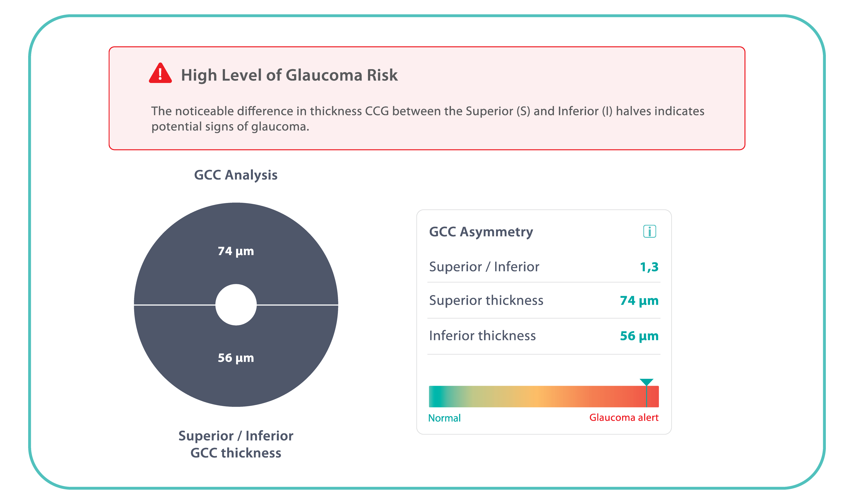
Task: Click the asymmetry scale marker triangle
Action: [646, 382]
